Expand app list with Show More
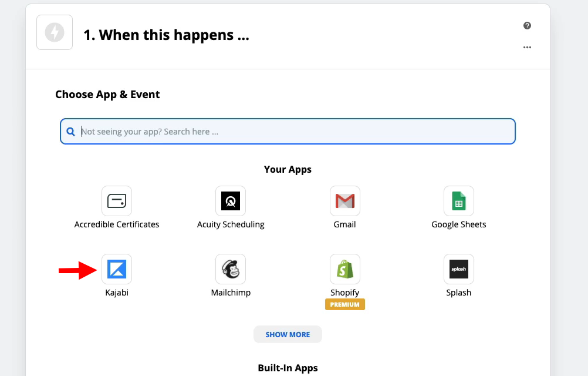Viewport: 588px width, 376px height. (x=288, y=334)
